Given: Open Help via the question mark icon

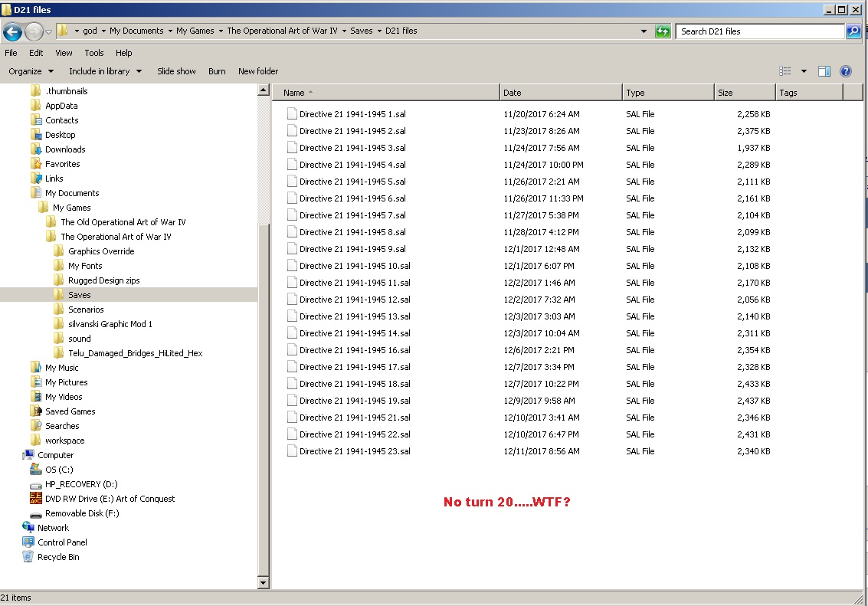Looking at the screenshot, I should 845,70.
